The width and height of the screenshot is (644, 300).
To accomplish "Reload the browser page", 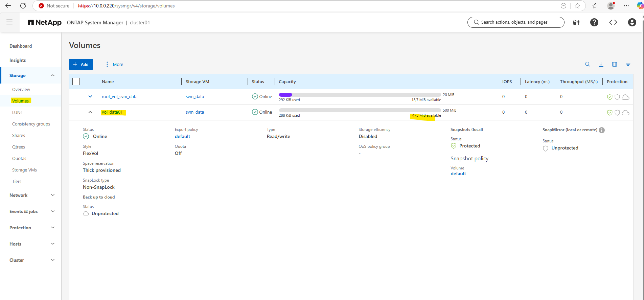I will 23,6.
